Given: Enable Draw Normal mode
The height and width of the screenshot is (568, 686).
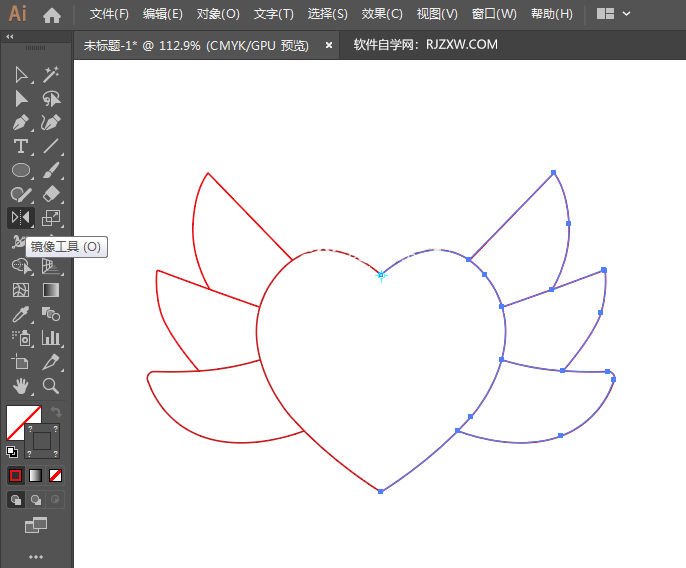Looking at the screenshot, I should coord(16,499).
